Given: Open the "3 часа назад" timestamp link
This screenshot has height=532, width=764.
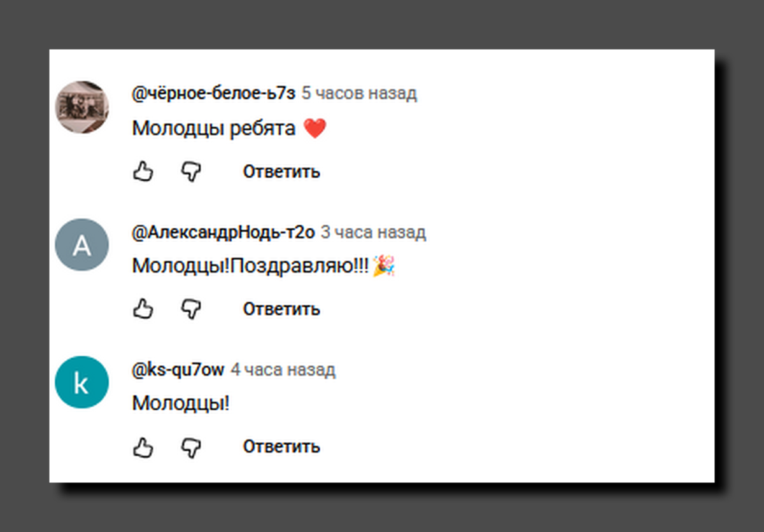Looking at the screenshot, I should pos(373,233).
